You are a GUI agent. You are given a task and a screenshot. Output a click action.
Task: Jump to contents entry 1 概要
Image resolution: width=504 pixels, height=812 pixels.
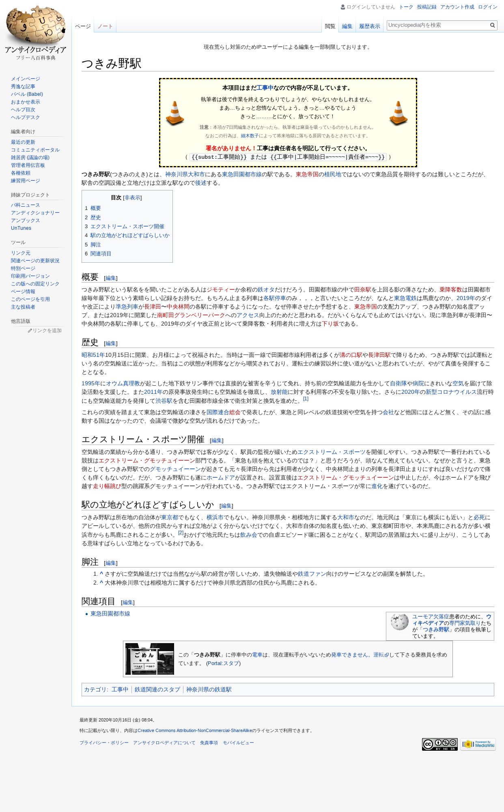(93, 208)
